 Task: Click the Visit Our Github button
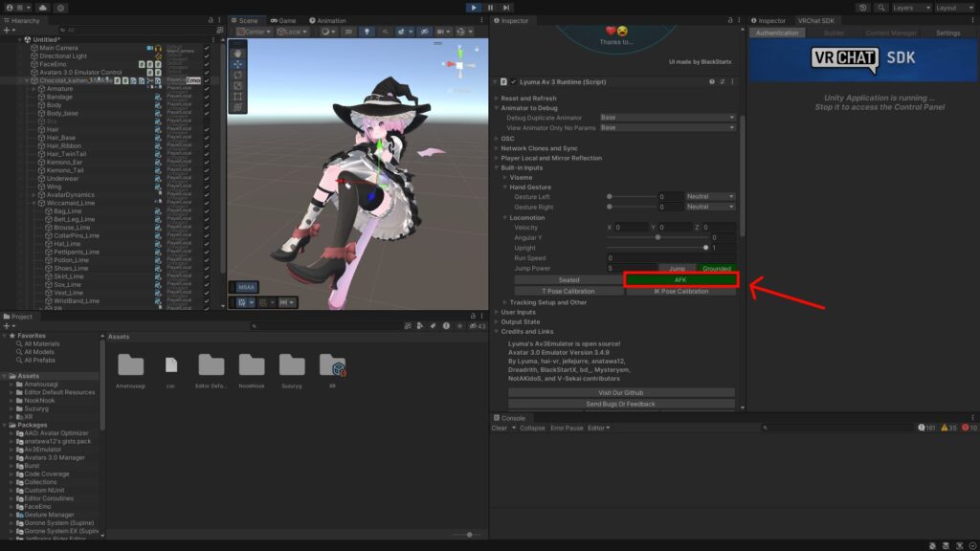621,392
